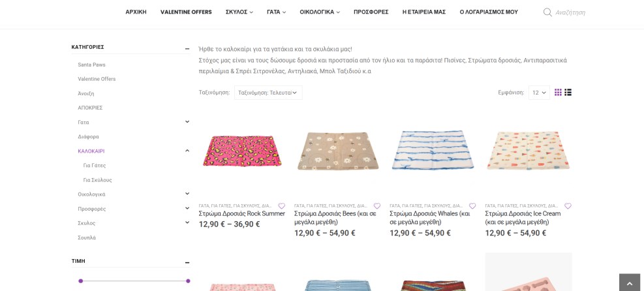644x291 pixels.
Task: Collapse the ΚΑΛΟΚΑΙΡΙ category subtree
Action: click(187, 151)
